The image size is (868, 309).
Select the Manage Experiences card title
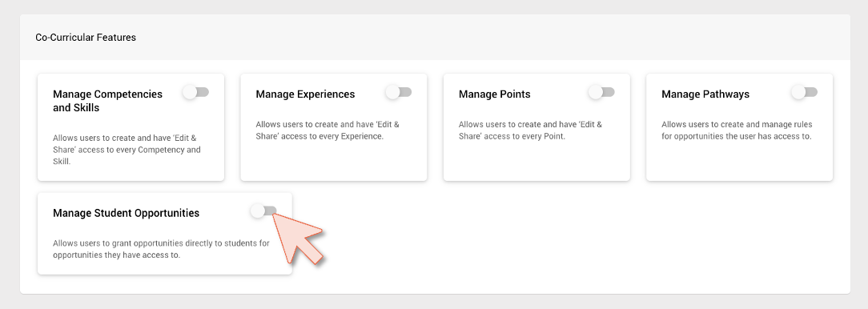[305, 94]
